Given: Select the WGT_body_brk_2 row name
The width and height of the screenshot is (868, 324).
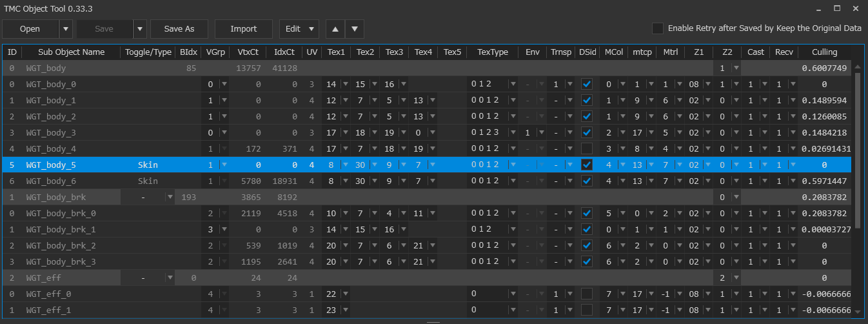Looking at the screenshot, I should 61,245.
